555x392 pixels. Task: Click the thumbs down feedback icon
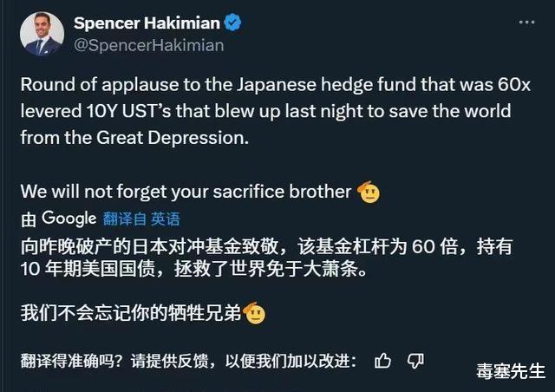(415, 360)
